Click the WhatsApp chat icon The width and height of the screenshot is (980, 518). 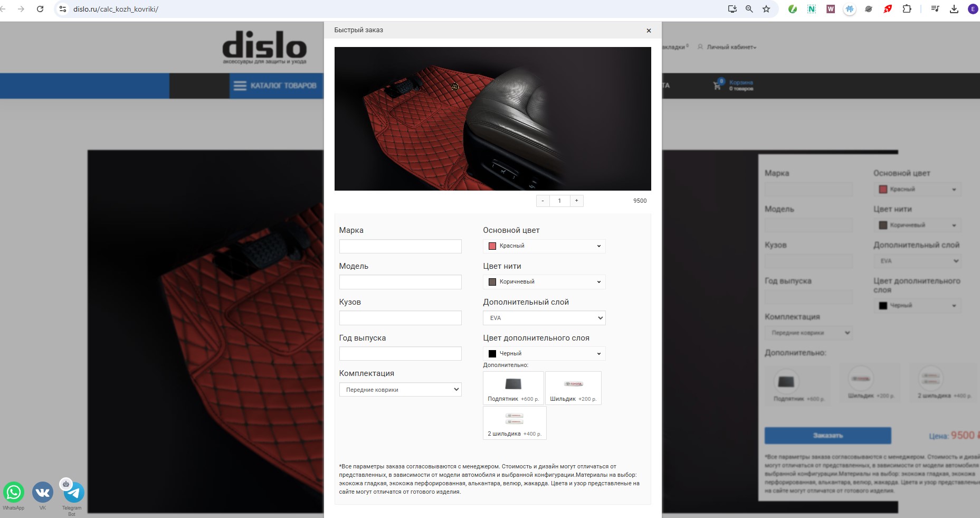tap(14, 493)
